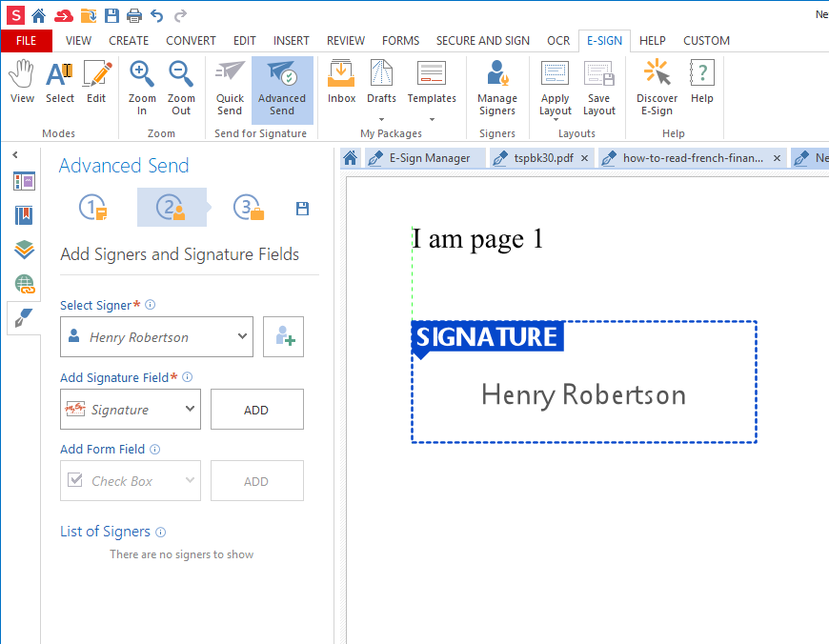The image size is (829, 644).
Task: Expand the Select Signer dropdown
Action: tap(242, 337)
